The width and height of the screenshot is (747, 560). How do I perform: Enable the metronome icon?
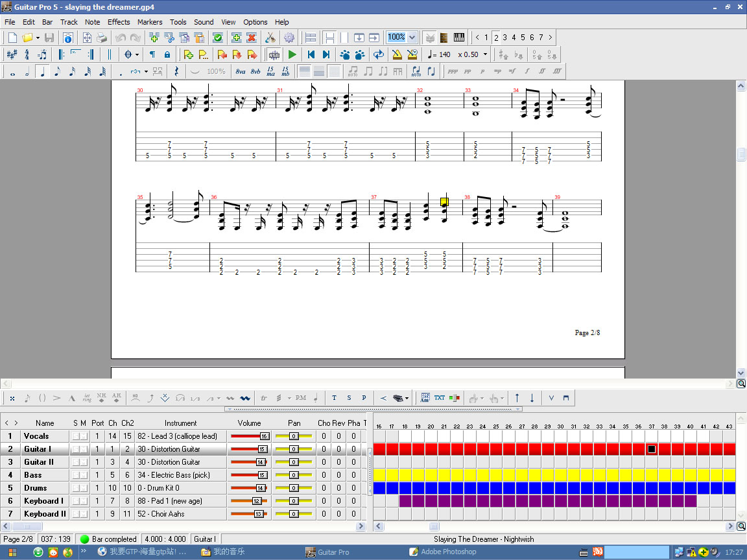point(397,54)
